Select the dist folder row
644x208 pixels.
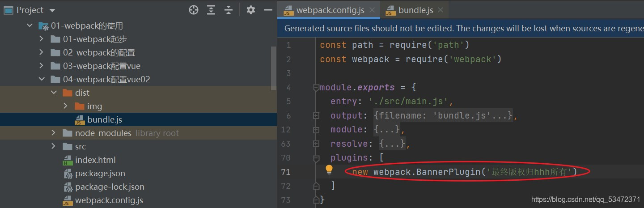click(x=138, y=93)
